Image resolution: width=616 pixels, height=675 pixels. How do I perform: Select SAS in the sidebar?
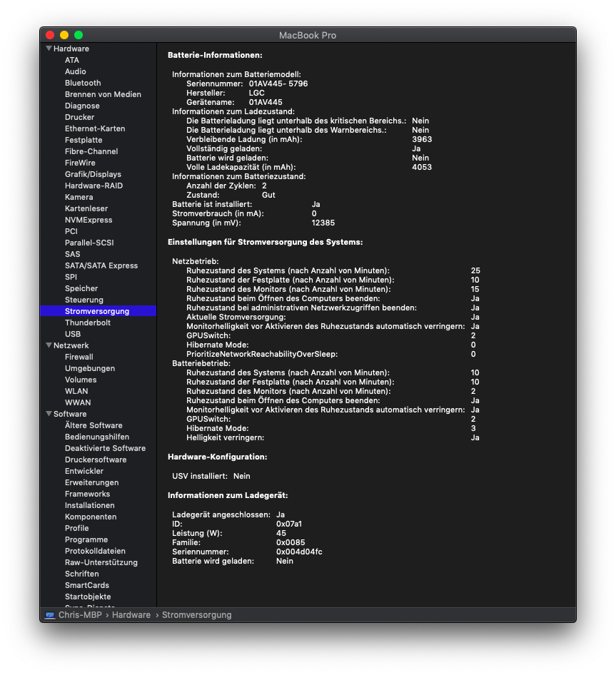pos(72,254)
